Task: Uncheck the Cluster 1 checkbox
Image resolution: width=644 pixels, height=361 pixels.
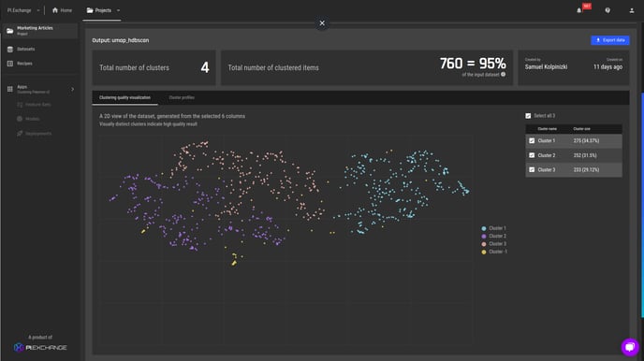Action: pyautogui.click(x=532, y=140)
